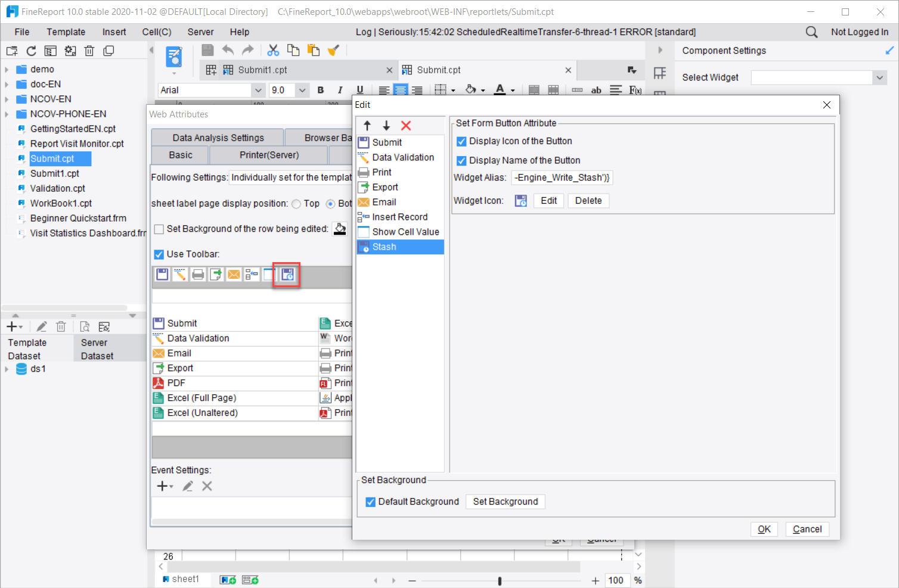
Task: Open Select Widget dropdown in Component Settings
Action: click(879, 77)
